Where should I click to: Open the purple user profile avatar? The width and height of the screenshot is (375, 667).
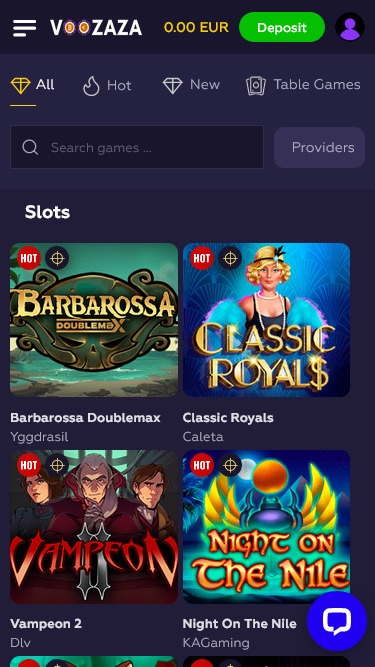350,27
